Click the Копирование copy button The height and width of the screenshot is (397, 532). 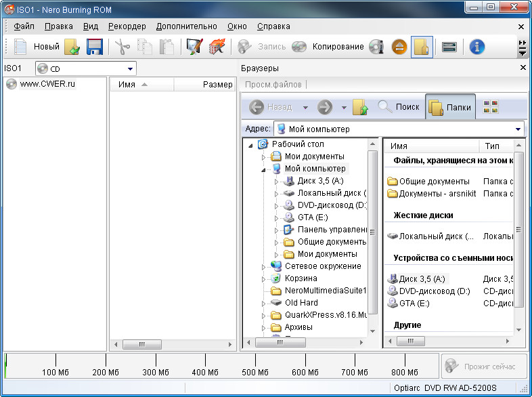tap(337, 47)
